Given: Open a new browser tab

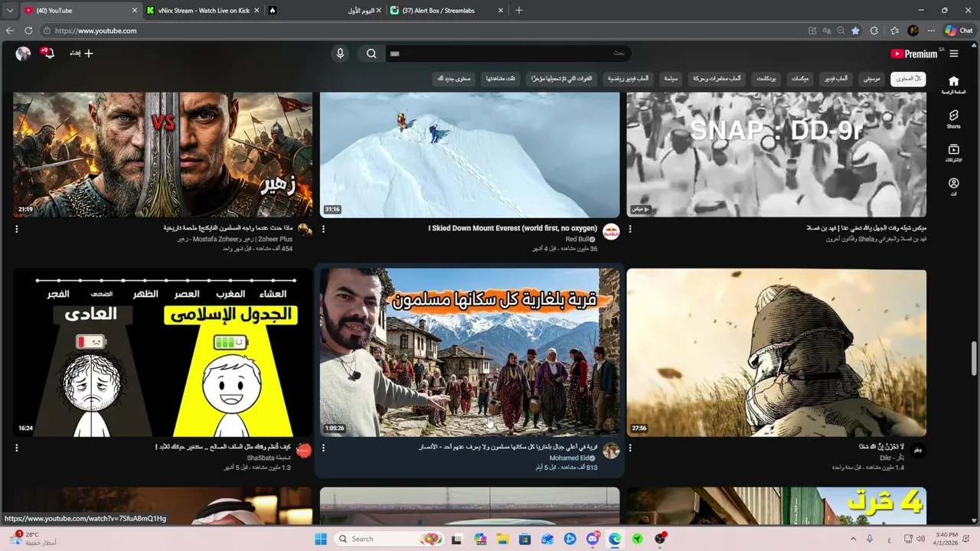Looking at the screenshot, I should point(519,11).
